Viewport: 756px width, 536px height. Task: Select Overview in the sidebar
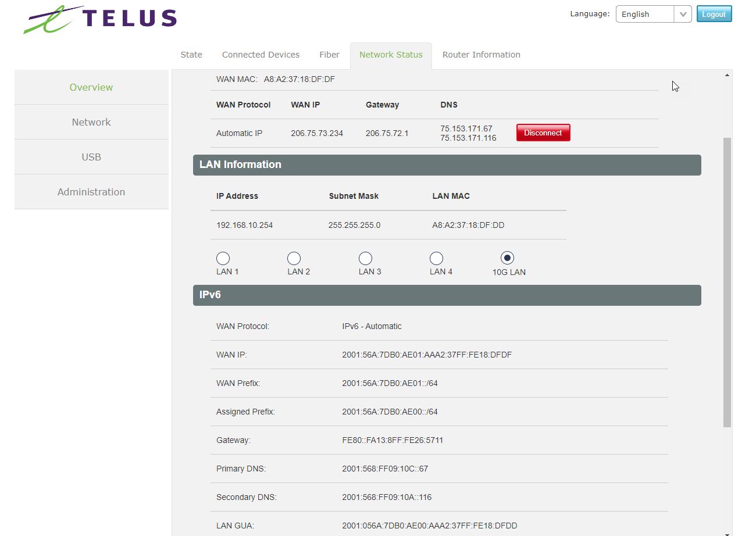coord(91,87)
